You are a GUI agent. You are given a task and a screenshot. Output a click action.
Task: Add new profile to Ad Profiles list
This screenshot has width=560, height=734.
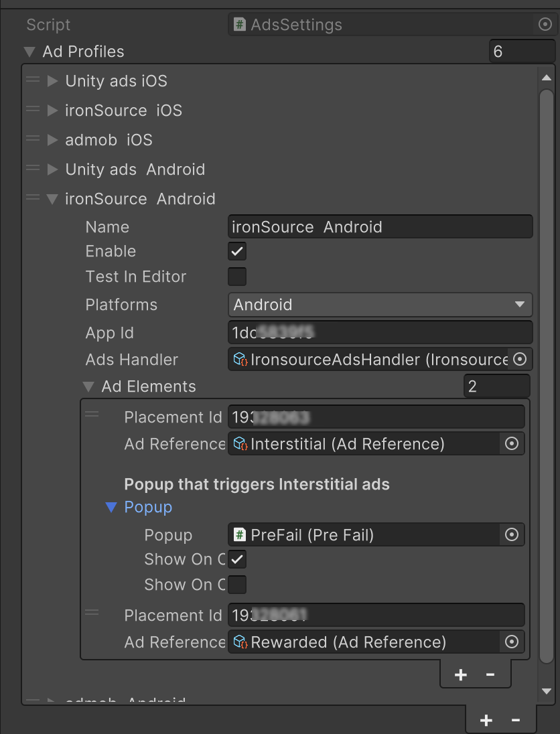pyautogui.click(x=486, y=720)
